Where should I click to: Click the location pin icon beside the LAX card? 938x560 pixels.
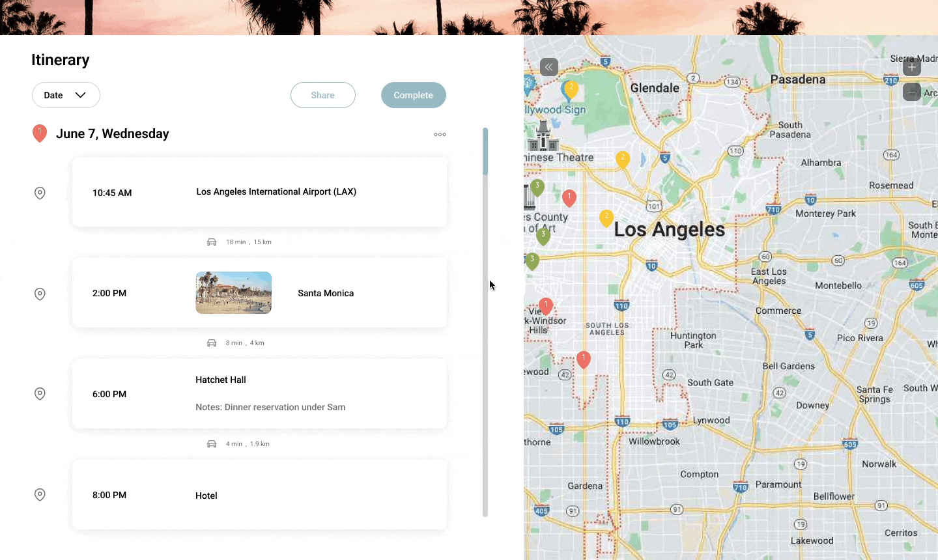point(40,193)
